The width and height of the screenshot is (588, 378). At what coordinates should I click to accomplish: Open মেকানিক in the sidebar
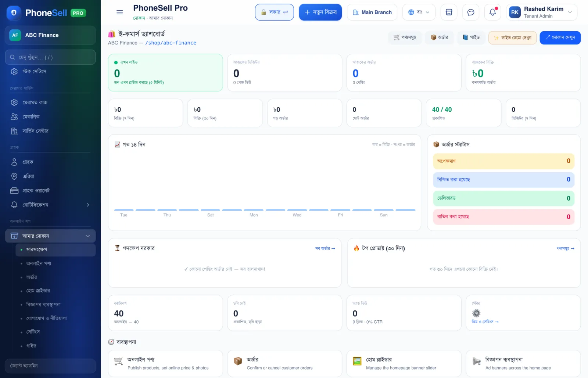click(50, 116)
